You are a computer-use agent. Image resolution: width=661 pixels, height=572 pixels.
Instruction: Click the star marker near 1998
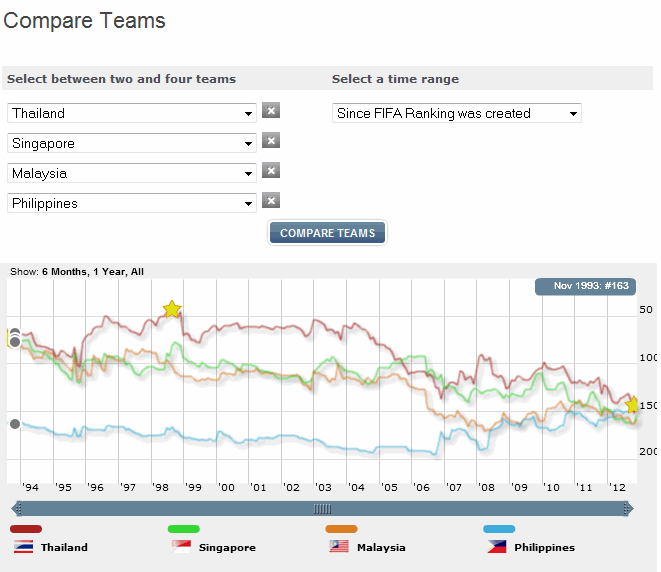172,309
